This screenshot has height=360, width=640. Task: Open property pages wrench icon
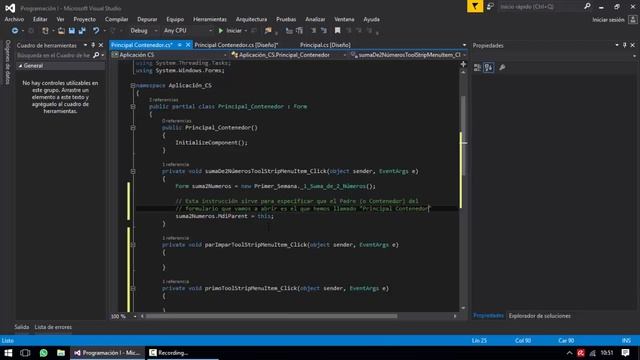(502, 67)
